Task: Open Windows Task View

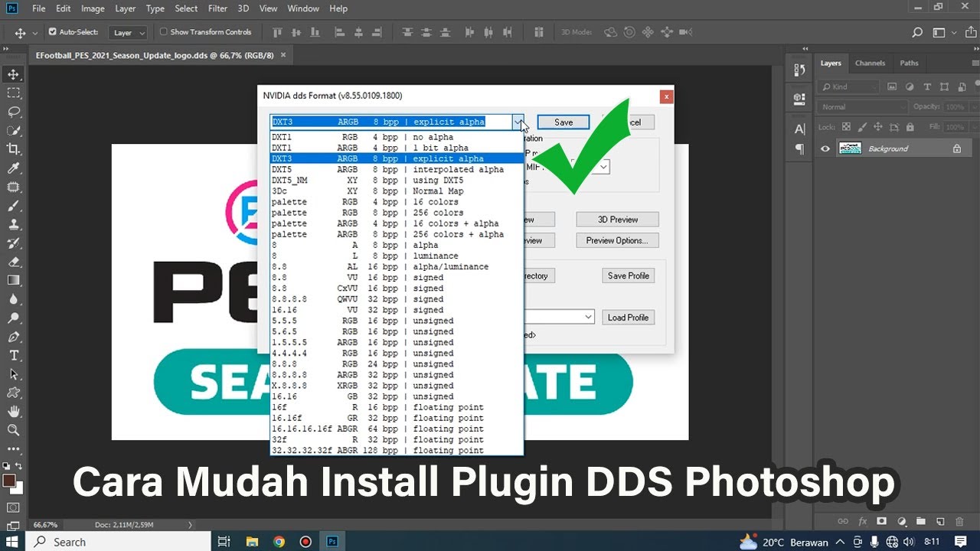Action: click(x=224, y=542)
